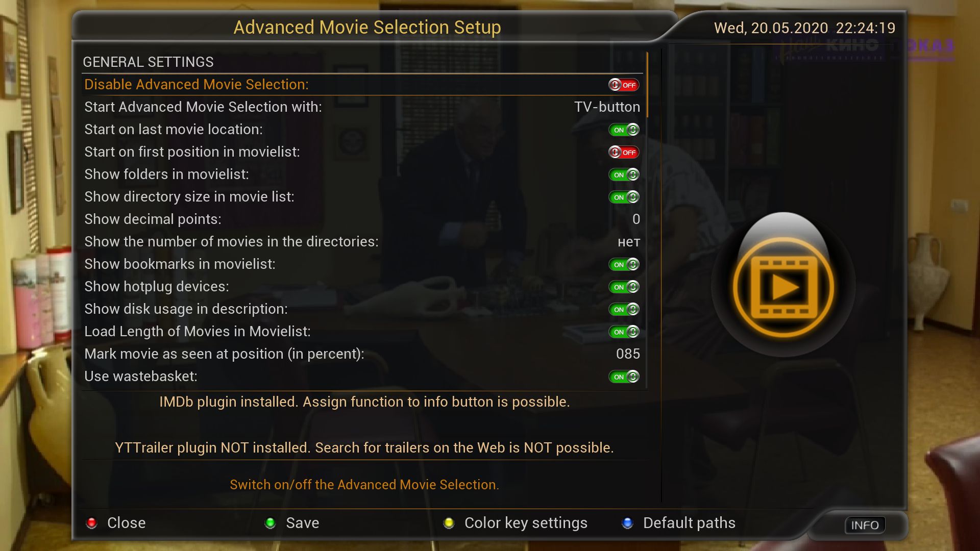Image resolution: width=980 pixels, height=551 pixels.
Task: Turn off Show folders in movielist
Action: 624,174
